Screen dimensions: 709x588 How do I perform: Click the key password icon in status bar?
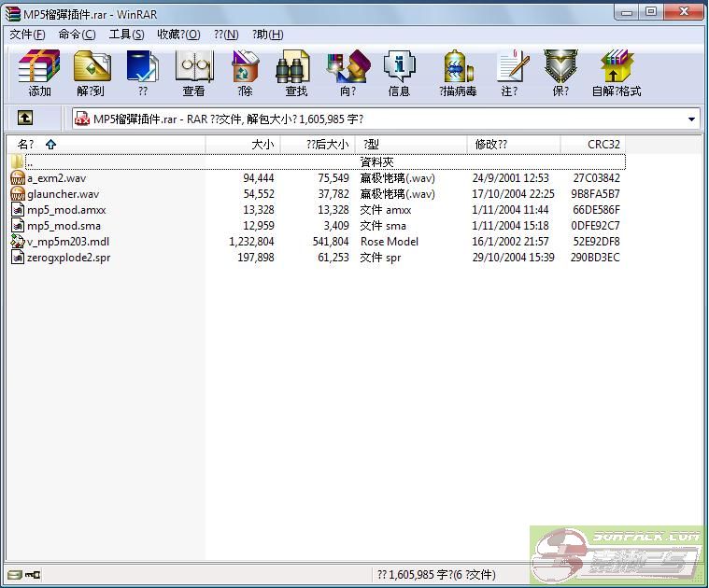coord(33,574)
